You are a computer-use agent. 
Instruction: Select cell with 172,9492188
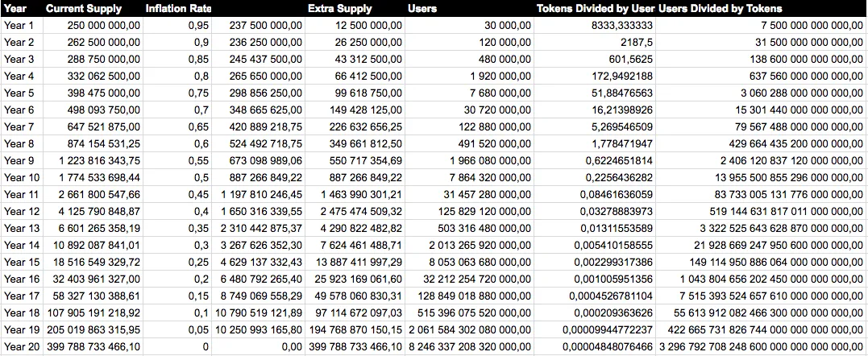[x=595, y=76]
